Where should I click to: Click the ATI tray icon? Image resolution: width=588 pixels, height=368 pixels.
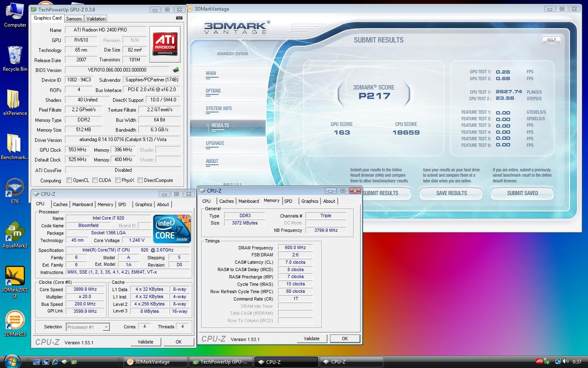(539, 361)
